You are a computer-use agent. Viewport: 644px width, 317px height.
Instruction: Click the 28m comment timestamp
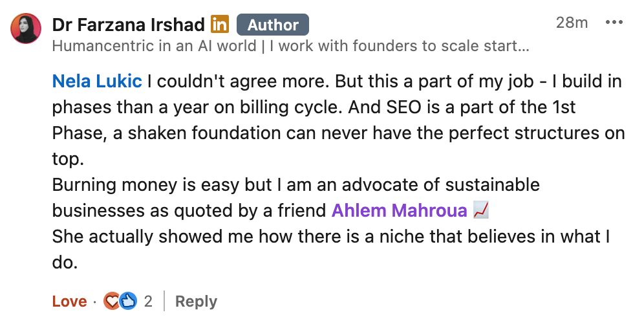tap(572, 23)
